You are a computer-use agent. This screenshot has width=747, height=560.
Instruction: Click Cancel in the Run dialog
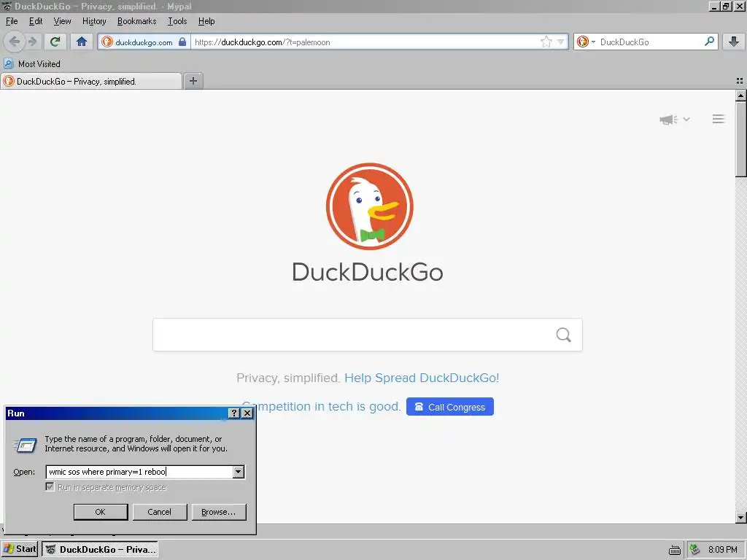click(x=160, y=512)
